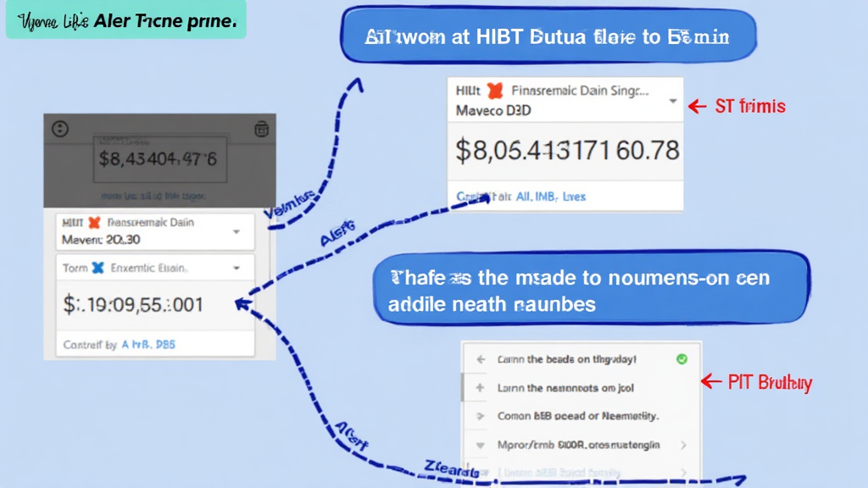
Task: Click the plus icon in the menu's second row
Action: click(x=481, y=388)
